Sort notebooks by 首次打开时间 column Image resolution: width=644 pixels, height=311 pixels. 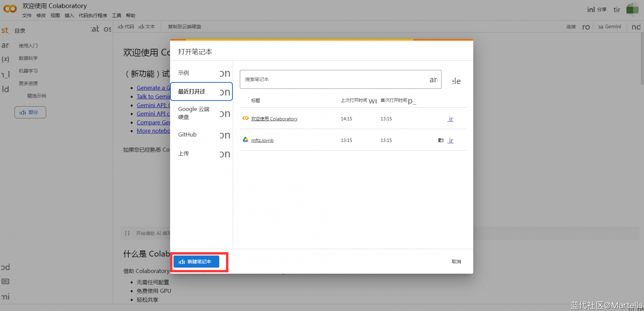(394, 100)
